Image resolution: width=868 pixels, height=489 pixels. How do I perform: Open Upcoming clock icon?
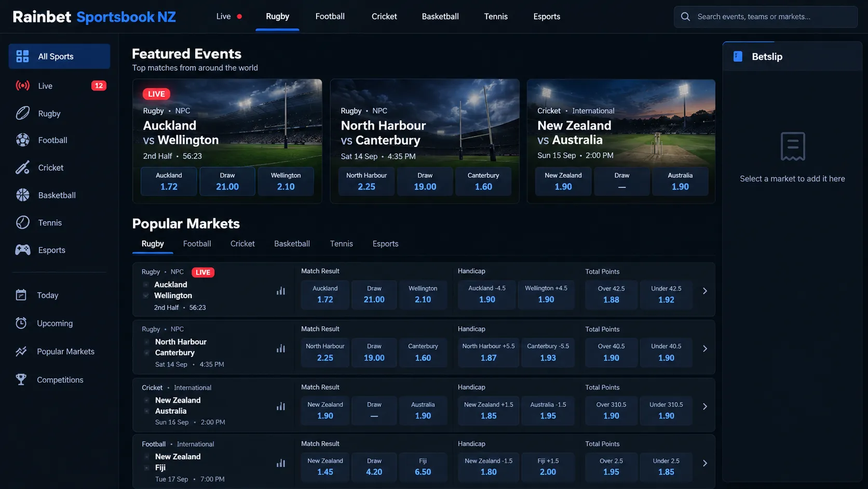pos(21,323)
